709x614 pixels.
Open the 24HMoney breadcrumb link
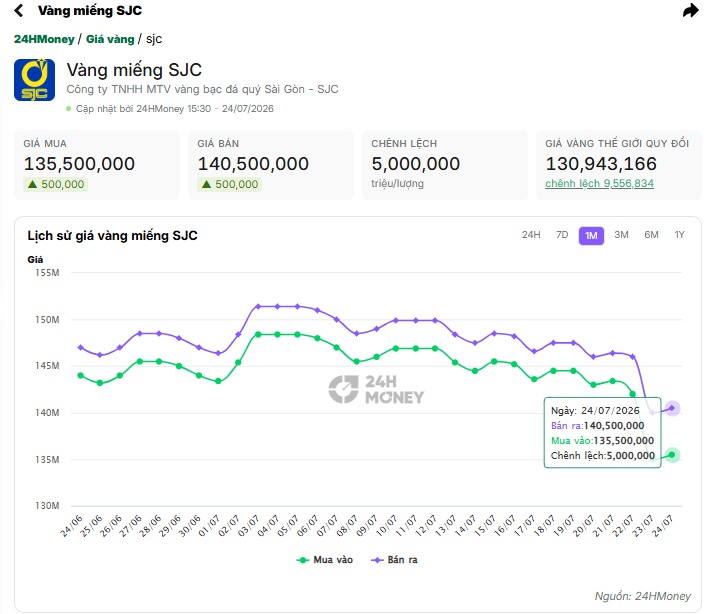pyautogui.click(x=44, y=39)
